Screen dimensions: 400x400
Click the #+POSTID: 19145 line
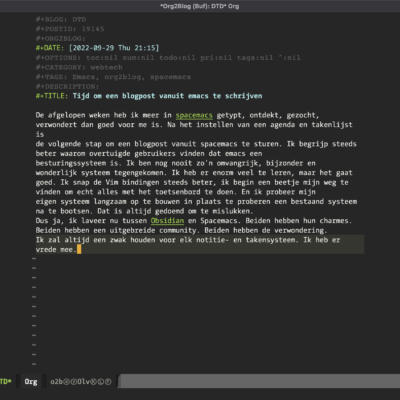click(x=70, y=29)
